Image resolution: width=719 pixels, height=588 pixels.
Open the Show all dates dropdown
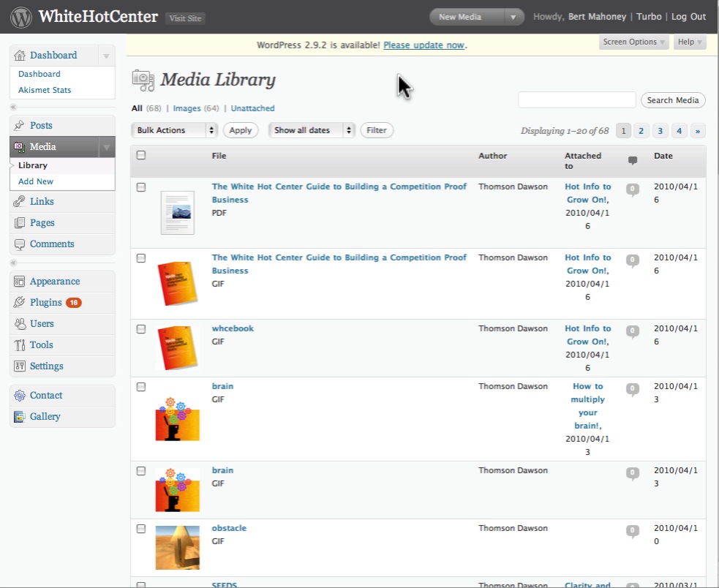(312, 130)
